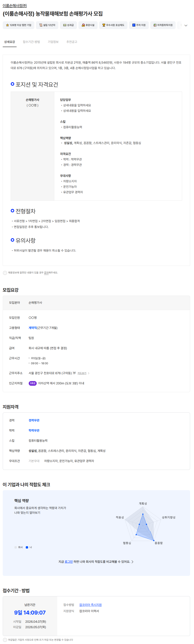This screenshot has height=644, width=194.
Task: Click the 잡코리아 즉시지원 link
Action: pos(90,605)
